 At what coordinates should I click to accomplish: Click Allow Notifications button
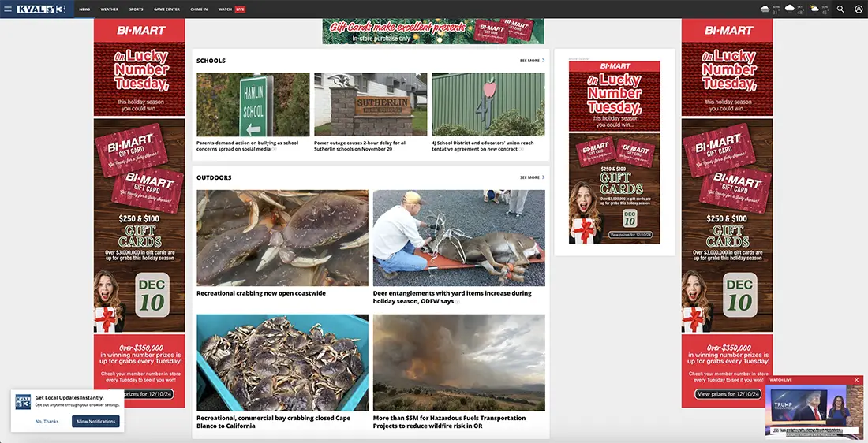click(x=95, y=422)
